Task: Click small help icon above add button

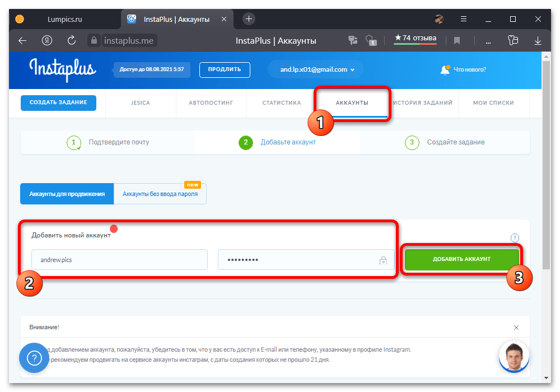Action: click(515, 238)
